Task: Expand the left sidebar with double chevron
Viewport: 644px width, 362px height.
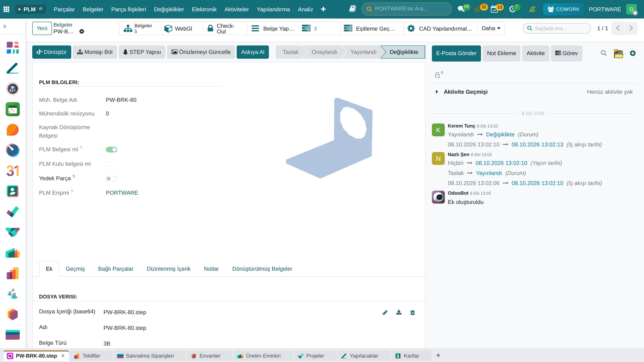Action: click(4, 26)
